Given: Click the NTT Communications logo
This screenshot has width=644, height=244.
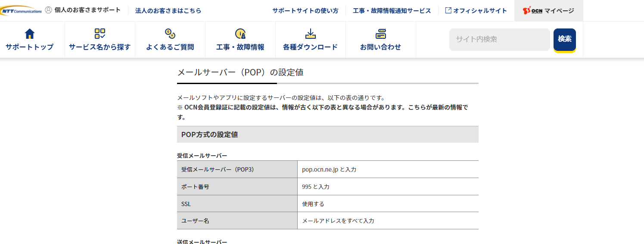Looking at the screenshot, I should point(21,10).
